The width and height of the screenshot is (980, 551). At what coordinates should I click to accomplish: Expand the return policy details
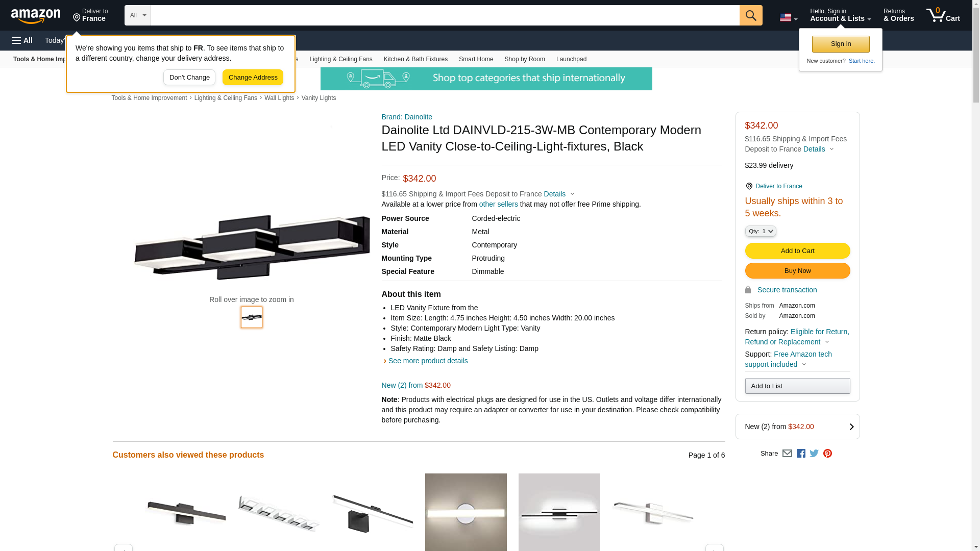pyautogui.click(x=797, y=337)
